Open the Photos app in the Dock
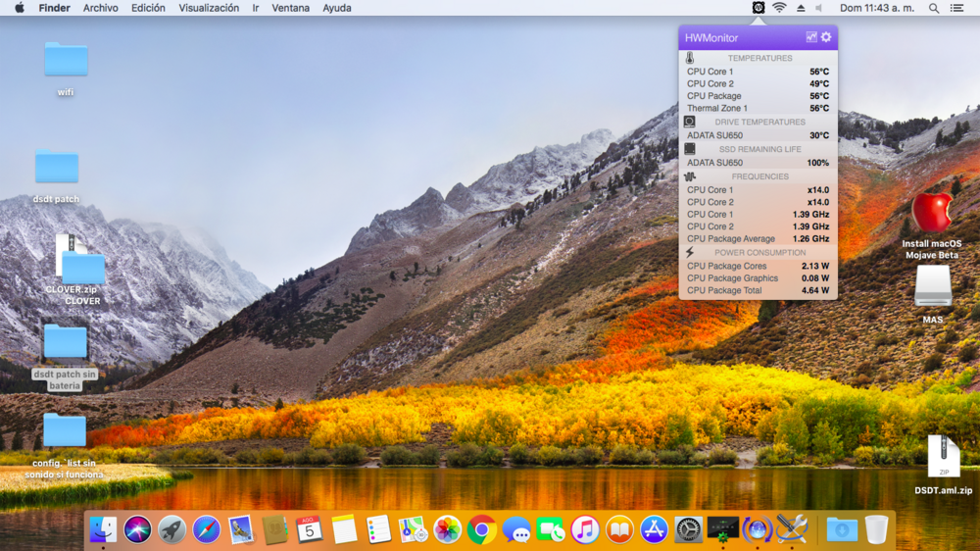 (447, 529)
